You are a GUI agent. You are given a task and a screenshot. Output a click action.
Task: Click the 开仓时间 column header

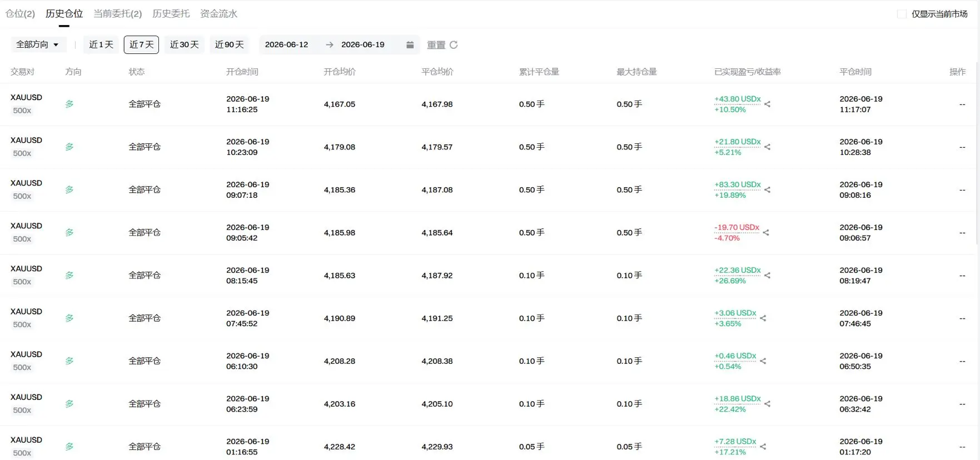(242, 72)
